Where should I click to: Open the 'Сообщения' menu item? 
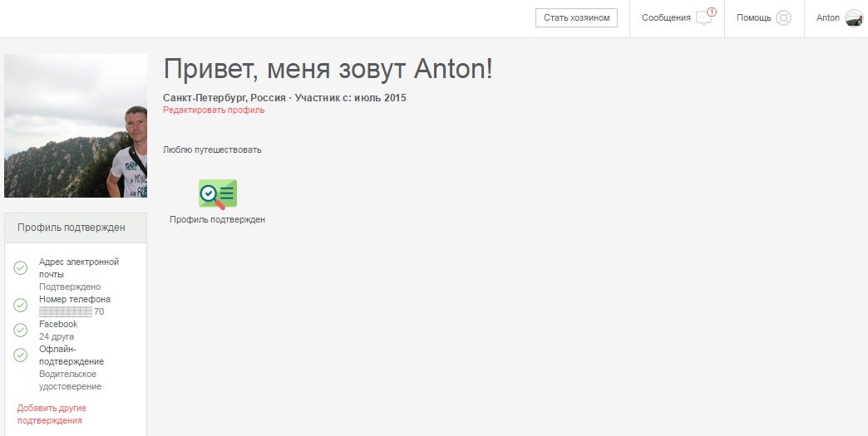[x=666, y=17]
